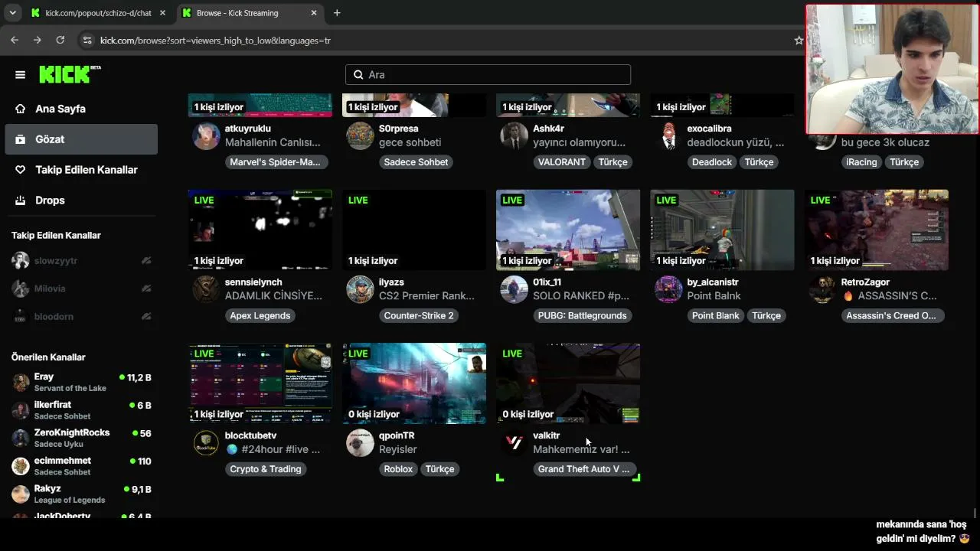Click blocktubetv's profile avatar
980x551 pixels.
point(206,443)
